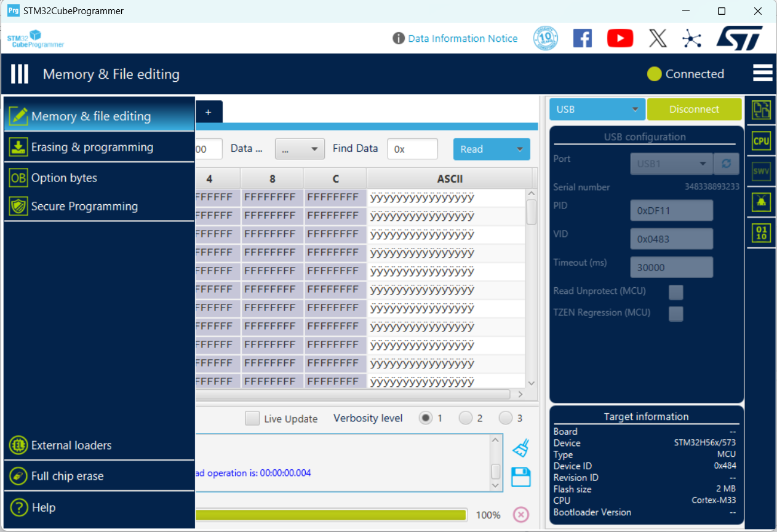The height and width of the screenshot is (532, 777).
Task: Click the log clear broom icon
Action: click(x=520, y=448)
